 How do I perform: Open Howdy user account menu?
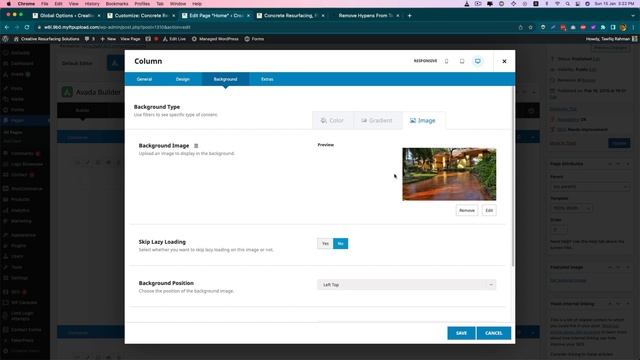click(611, 39)
